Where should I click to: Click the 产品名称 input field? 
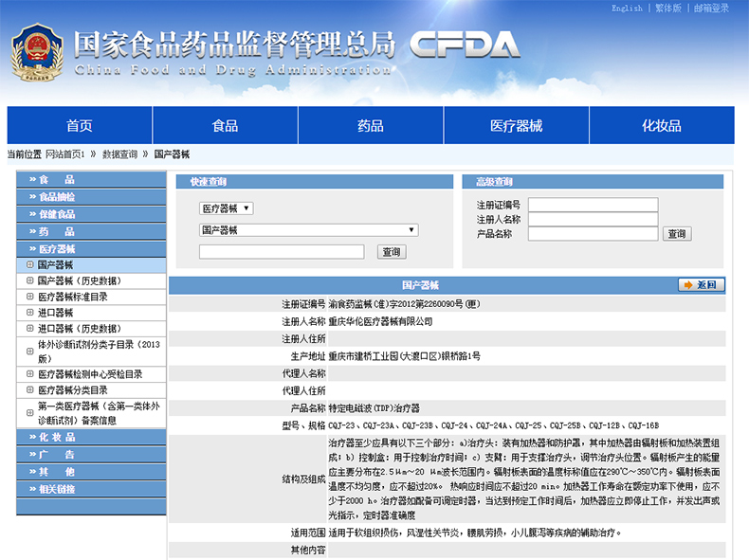[593, 234]
